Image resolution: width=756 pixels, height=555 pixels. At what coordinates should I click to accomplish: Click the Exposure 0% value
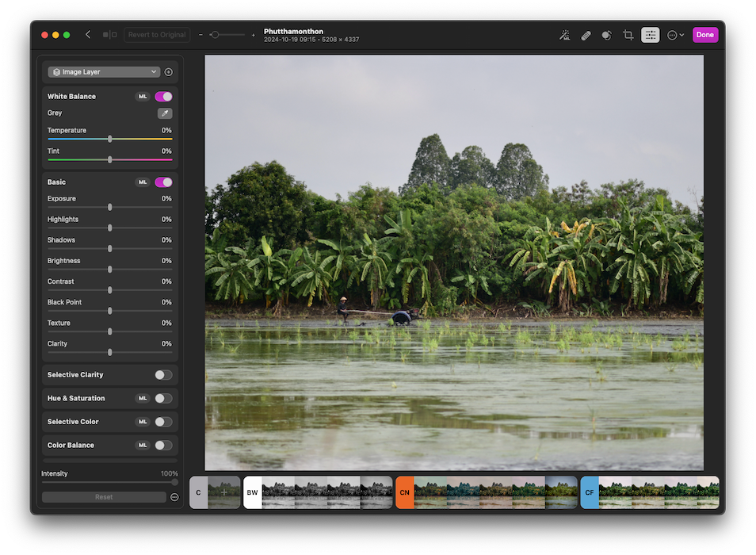166,199
